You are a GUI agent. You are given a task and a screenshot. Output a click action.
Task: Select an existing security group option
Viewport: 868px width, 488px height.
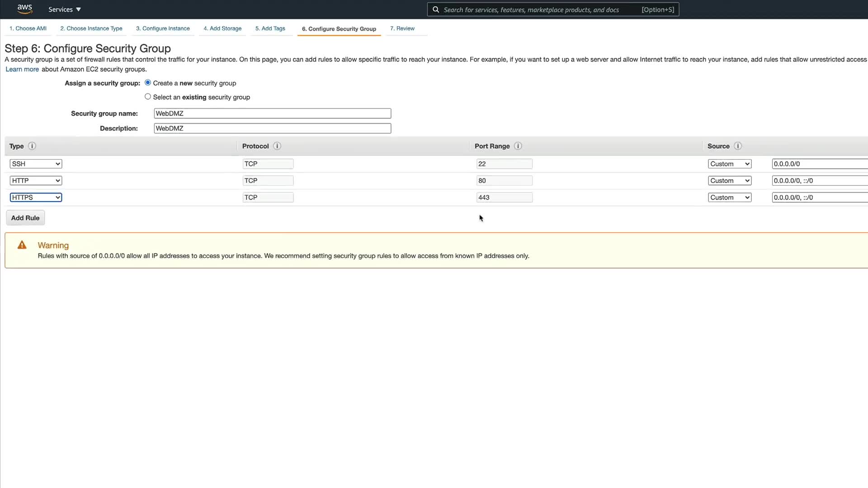pos(148,97)
